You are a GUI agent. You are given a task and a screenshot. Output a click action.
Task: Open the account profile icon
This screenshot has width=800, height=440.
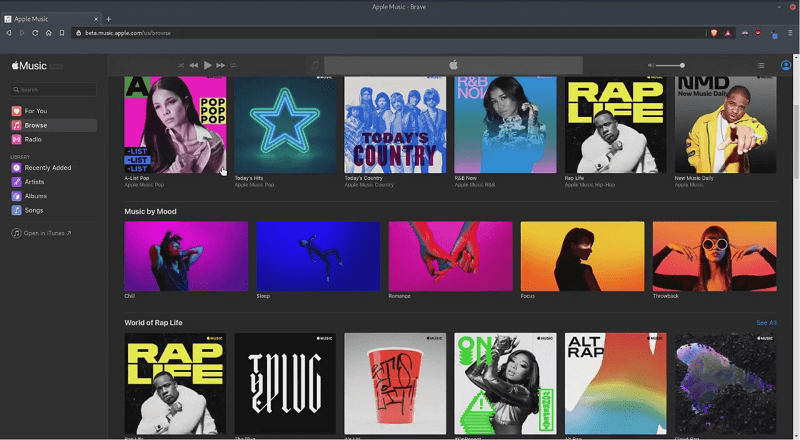point(786,65)
